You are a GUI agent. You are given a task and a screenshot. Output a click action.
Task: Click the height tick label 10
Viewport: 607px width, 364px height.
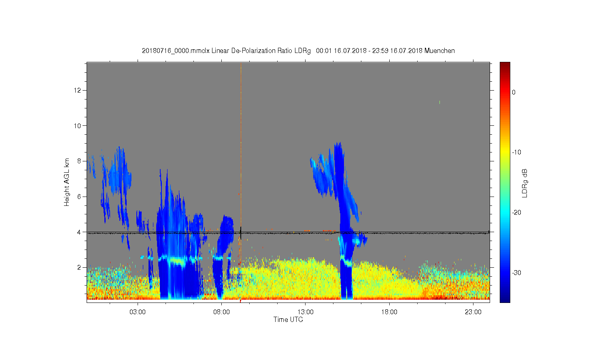tap(78, 125)
